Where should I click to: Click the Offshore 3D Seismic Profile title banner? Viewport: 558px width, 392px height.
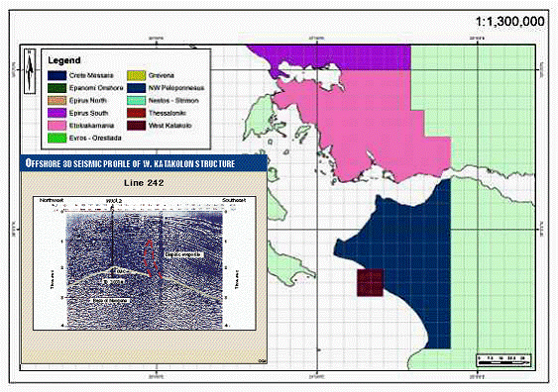[144, 163]
